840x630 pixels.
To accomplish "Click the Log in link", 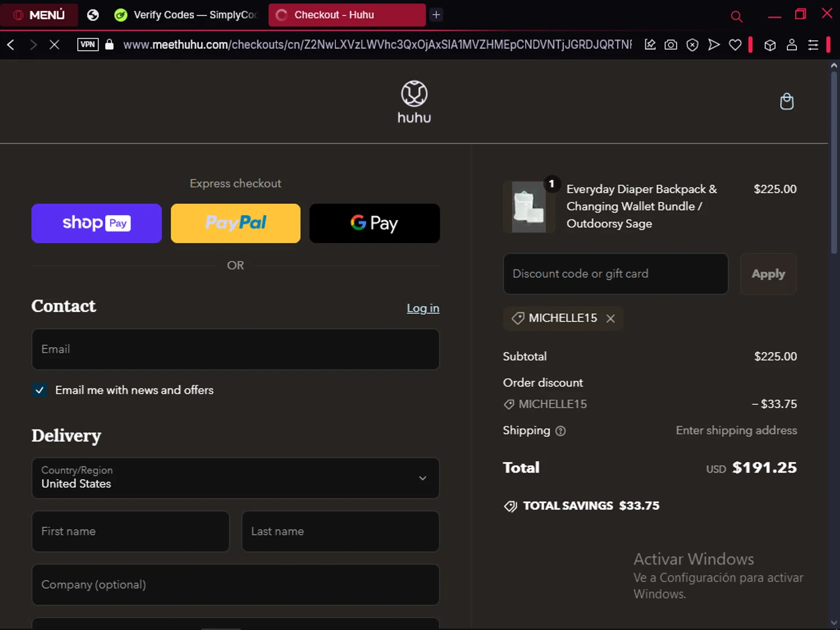I will [x=423, y=308].
